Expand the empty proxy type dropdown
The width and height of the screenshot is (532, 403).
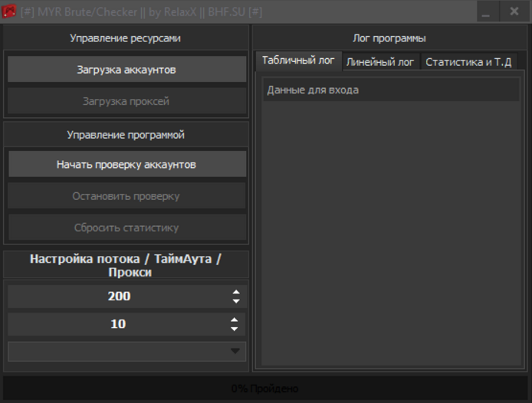(x=235, y=352)
